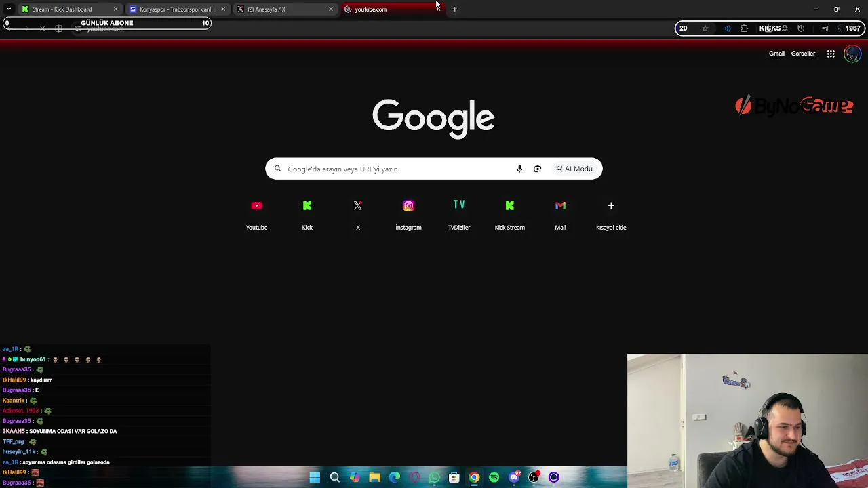868x488 pixels.
Task: Open the Mail shortcut tile
Action: click(560, 215)
